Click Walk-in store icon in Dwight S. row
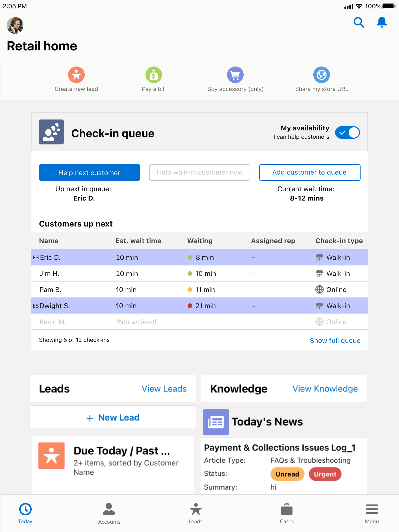 [x=319, y=306]
